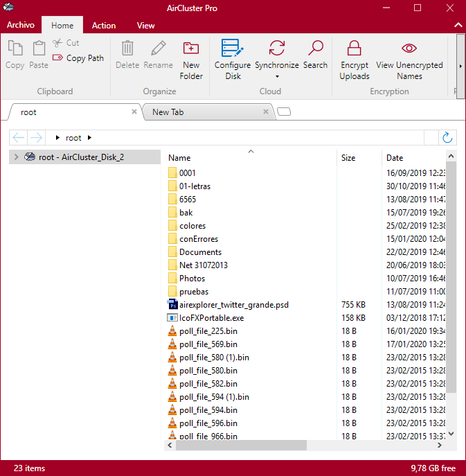
Task: Click the Delete trash can icon
Action: pos(127,48)
